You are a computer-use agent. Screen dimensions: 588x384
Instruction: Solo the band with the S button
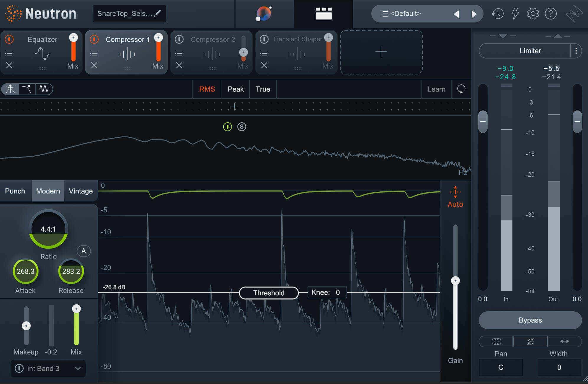[x=241, y=127]
